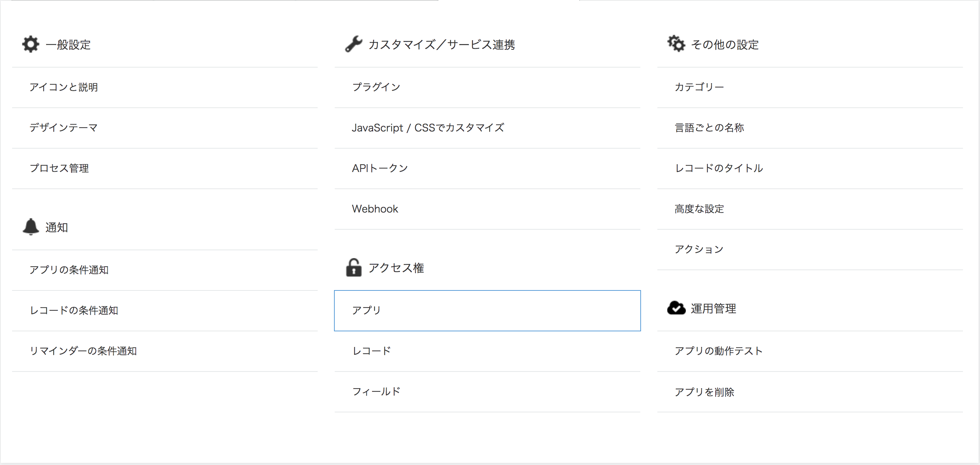This screenshot has width=980, height=465.
Task: Open the プラグイン settings
Action: [x=488, y=87]
